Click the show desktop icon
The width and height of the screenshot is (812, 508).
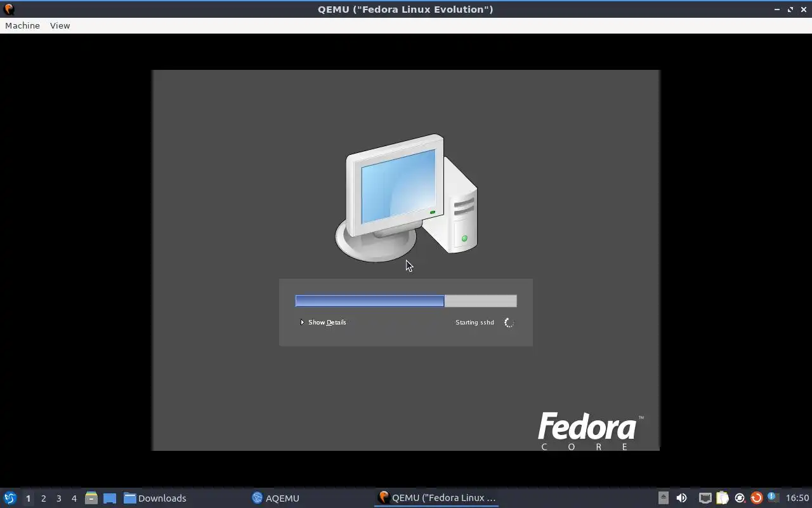pyautogui.click(x=110, y=498)
